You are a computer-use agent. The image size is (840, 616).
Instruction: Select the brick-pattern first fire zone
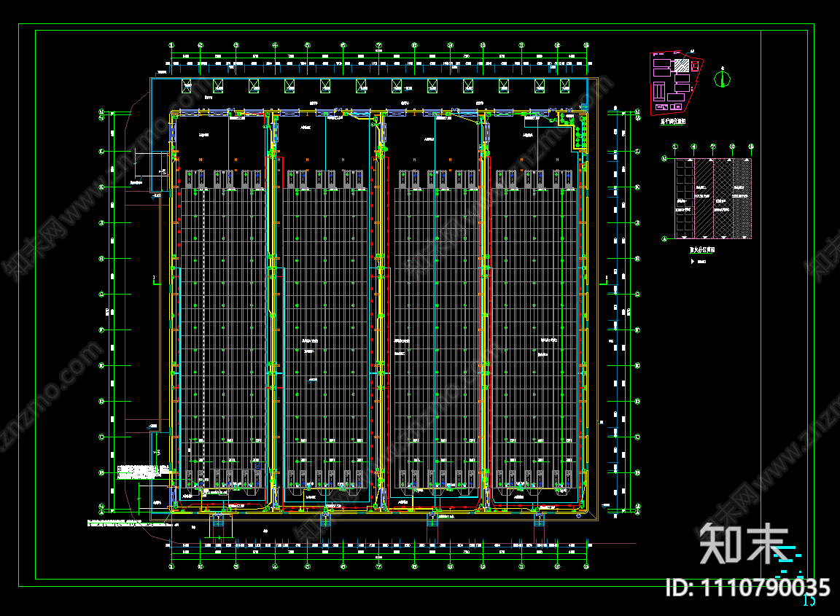pyautogui.click(x=684, y=198)
